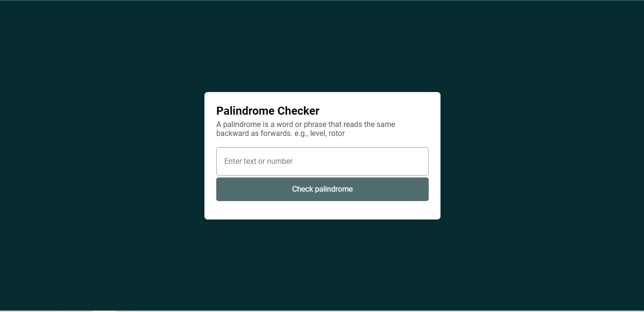Click the top teal accent border
Viewport: 644px width, 312px height.
pyautogui.click(x=322, y=1)
